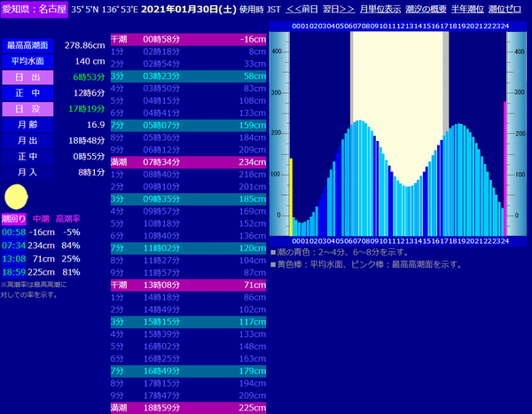Image resolution: width=532 pixels, height=414 pixels.
Task: Click the 月出 moonrise label
Action: tap(27, 140)
